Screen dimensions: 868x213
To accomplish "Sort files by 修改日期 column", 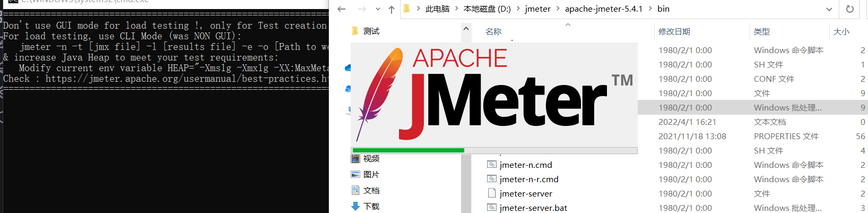I will coord(674,32).
